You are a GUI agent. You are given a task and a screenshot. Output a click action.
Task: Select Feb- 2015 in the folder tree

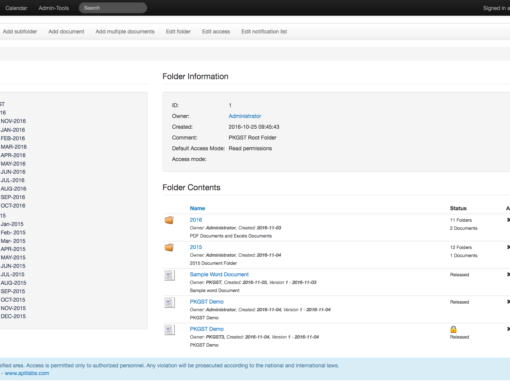(x=13, y=232)
